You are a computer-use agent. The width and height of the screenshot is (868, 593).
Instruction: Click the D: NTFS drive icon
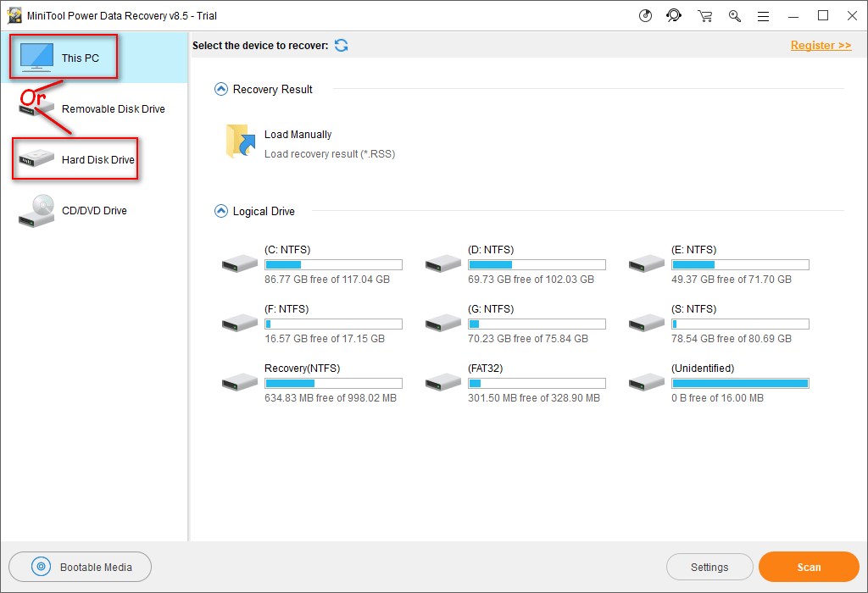[442, 263]
